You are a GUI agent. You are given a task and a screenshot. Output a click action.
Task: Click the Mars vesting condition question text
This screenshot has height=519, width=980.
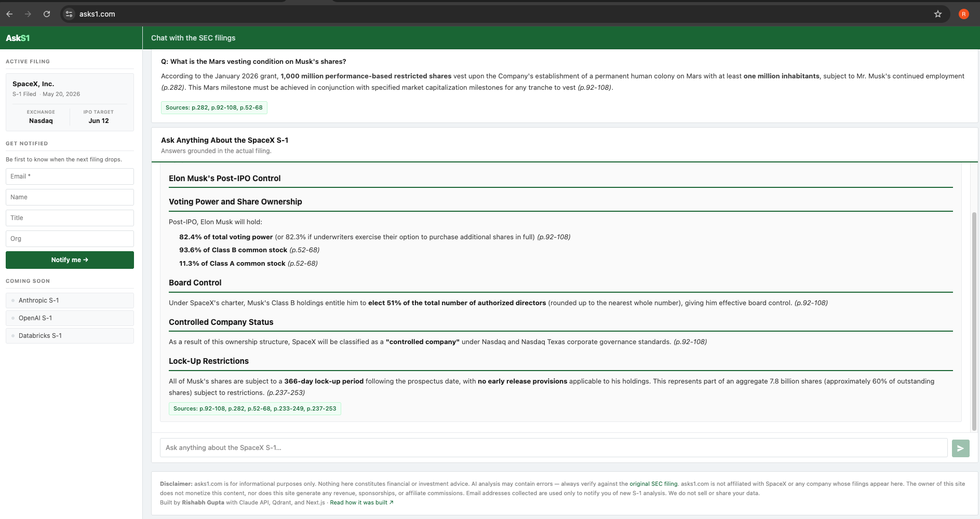(253, 61)
